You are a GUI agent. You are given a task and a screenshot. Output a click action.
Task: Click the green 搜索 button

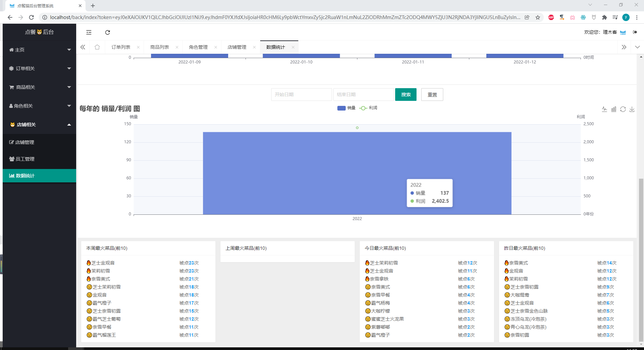406,95
